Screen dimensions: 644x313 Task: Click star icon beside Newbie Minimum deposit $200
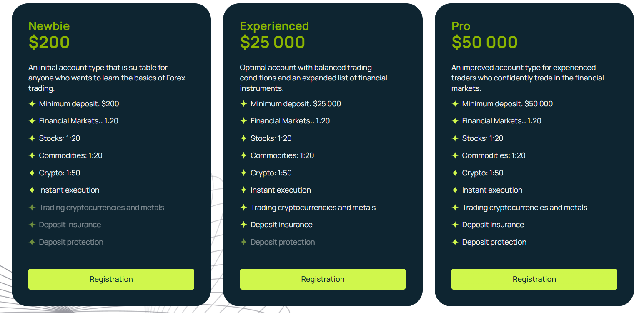pyautogui.click(x=32, y=104)
